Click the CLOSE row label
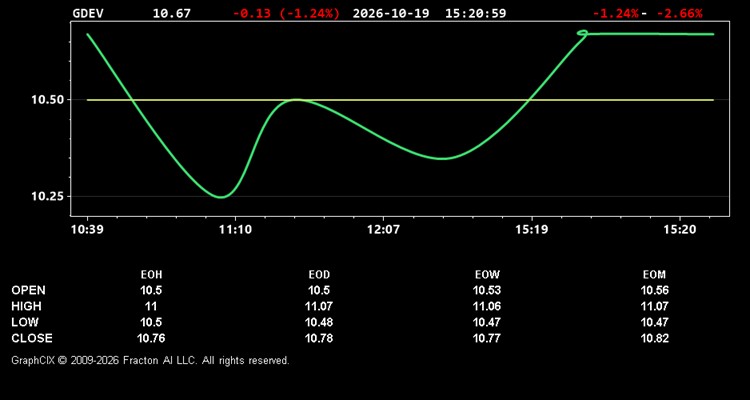Screen dimensions: 750x400 (x=32, y=338)
